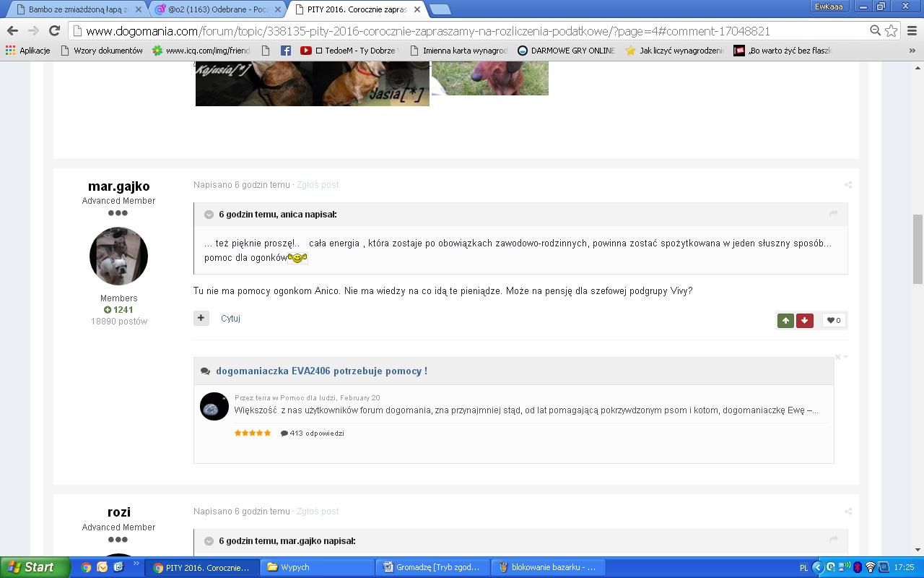The width and height of the screenshot is (924, 578).
Task: Bookmark this page with star icon
Action: [892, 30]
